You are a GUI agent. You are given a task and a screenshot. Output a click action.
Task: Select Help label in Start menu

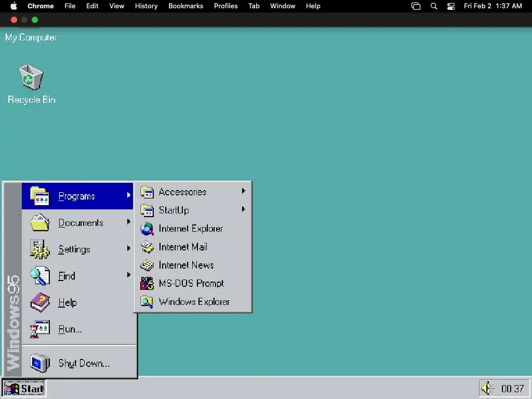pyautogui.click(x=67, y=302)
